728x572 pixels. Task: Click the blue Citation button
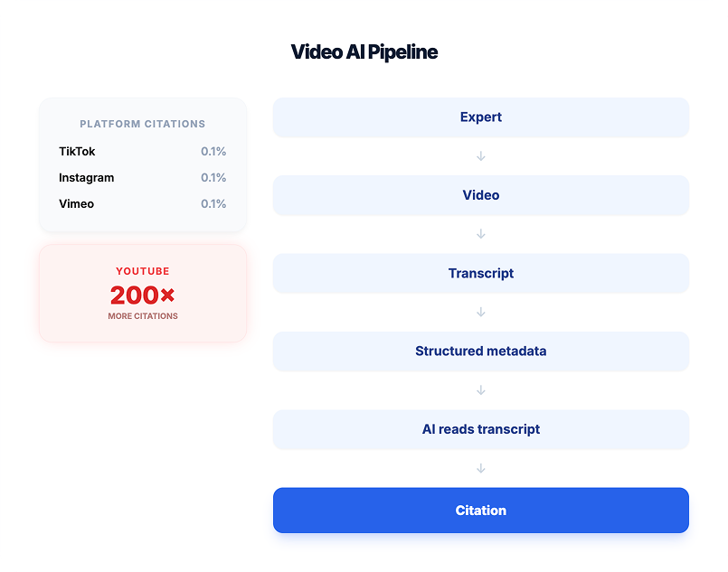pyautogui.click(x=480, y=510)
